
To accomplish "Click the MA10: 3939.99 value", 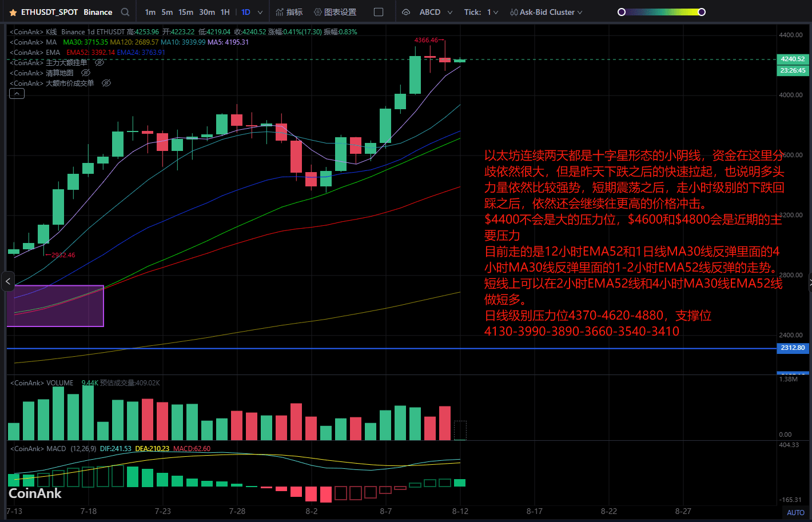I will (183, 42).
